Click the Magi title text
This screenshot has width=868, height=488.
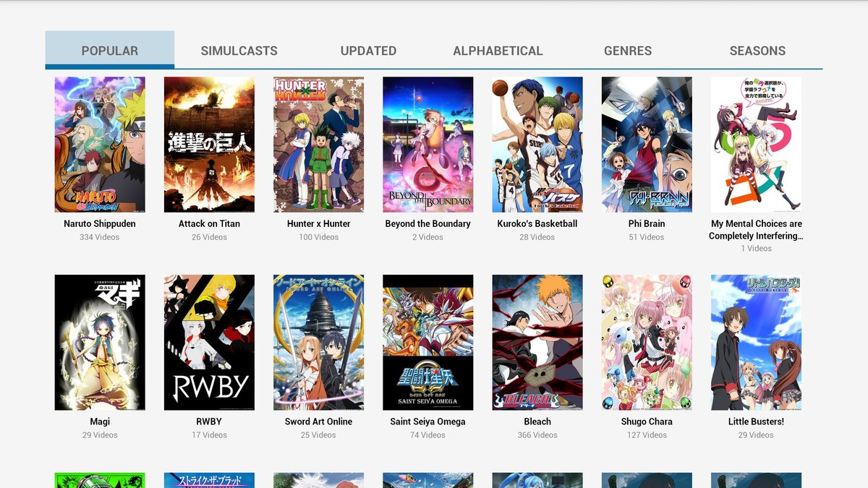click(100, 421)
